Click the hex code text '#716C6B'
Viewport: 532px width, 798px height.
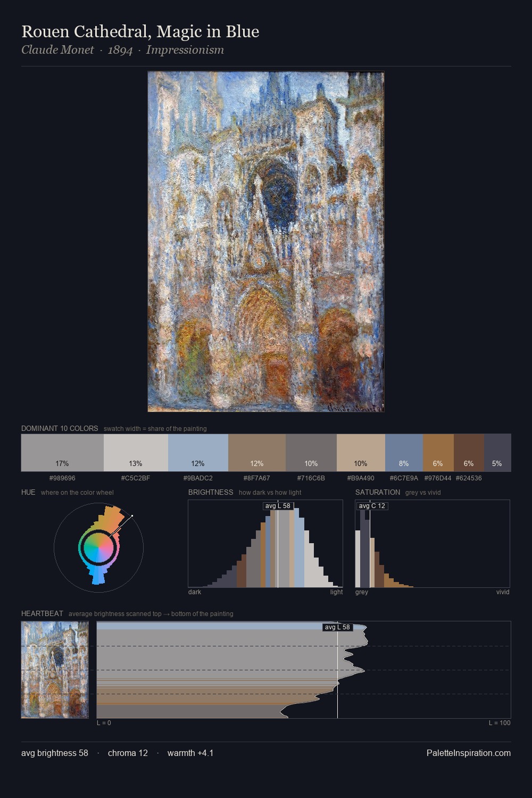tap(311, 478)
